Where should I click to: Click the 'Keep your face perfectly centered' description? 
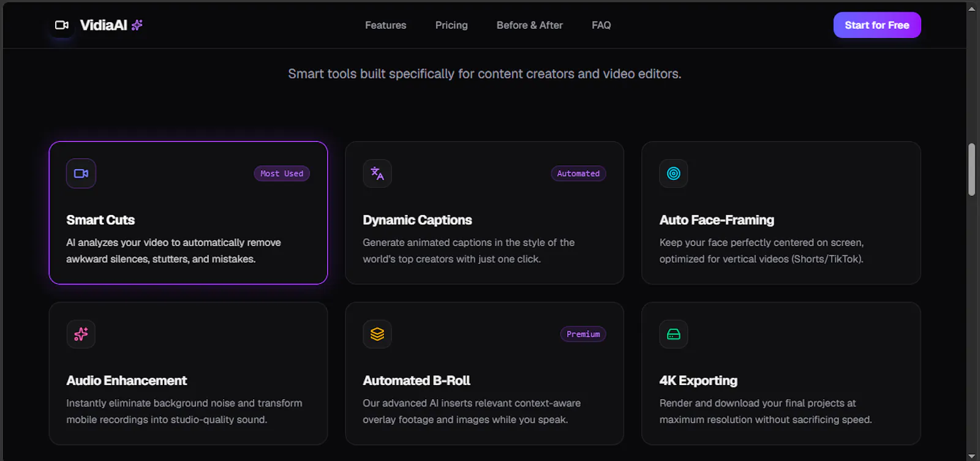click(x=761, y=251)
